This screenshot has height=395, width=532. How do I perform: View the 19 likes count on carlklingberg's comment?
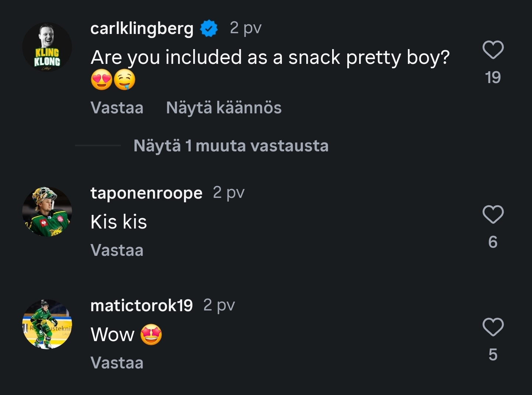(x=493, y=78)
